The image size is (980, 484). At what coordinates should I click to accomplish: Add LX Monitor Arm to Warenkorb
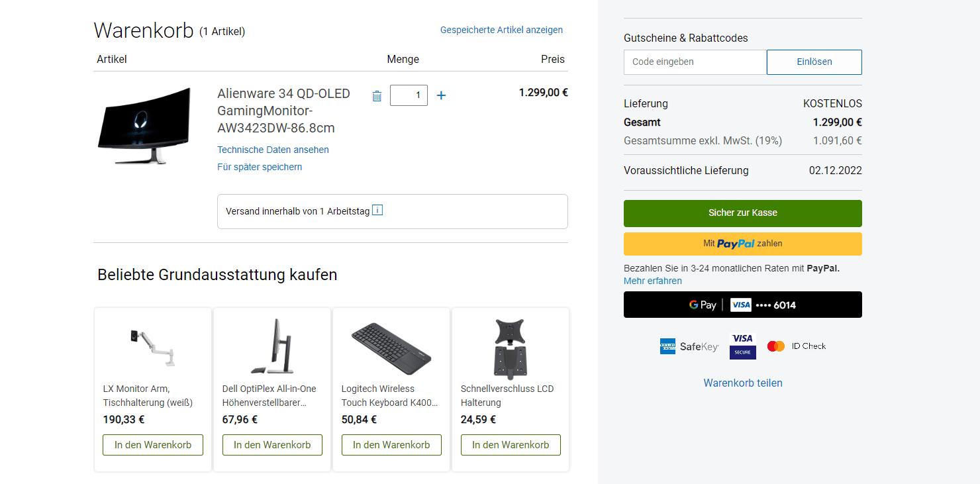(x=153, y=445)
